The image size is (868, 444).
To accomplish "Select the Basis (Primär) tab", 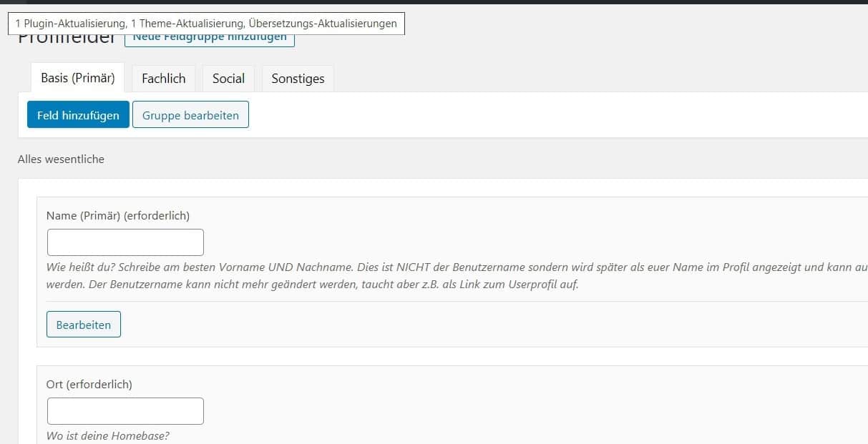I will click(x=78, y=78).
